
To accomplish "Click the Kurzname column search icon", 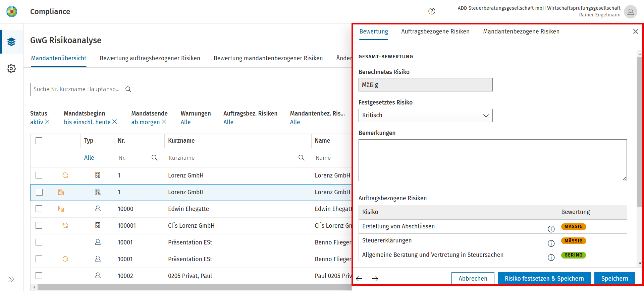I will pos(302,158).
